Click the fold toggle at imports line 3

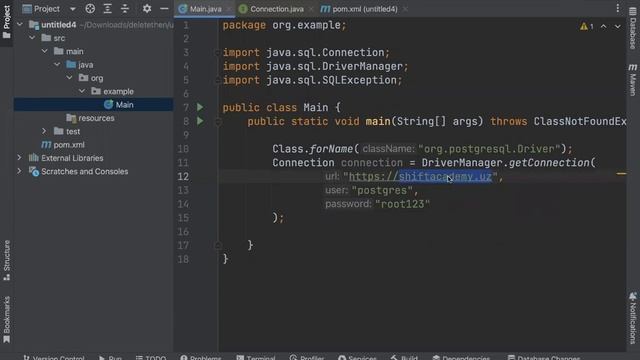point(218,52)
